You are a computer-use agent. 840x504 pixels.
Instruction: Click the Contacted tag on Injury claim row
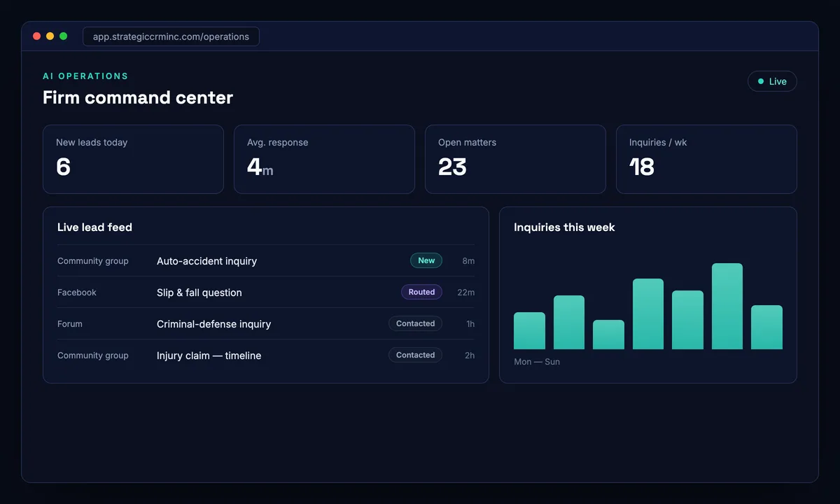(415, 355)
